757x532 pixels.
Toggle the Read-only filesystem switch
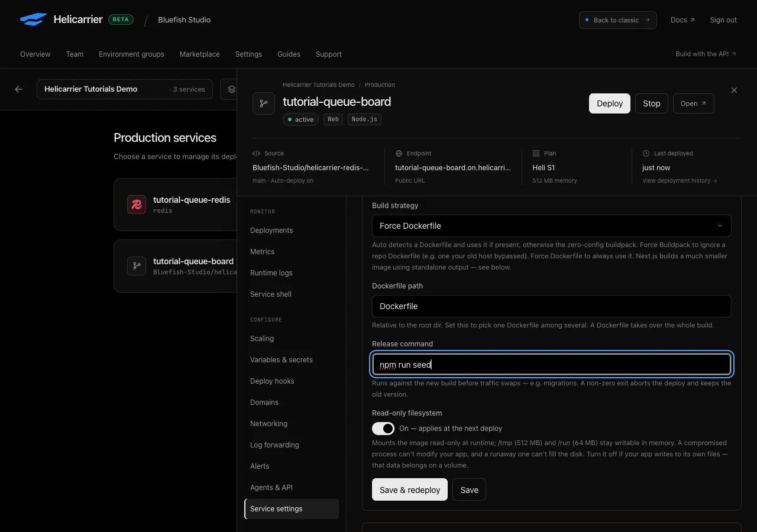click(x=383, y=429)
